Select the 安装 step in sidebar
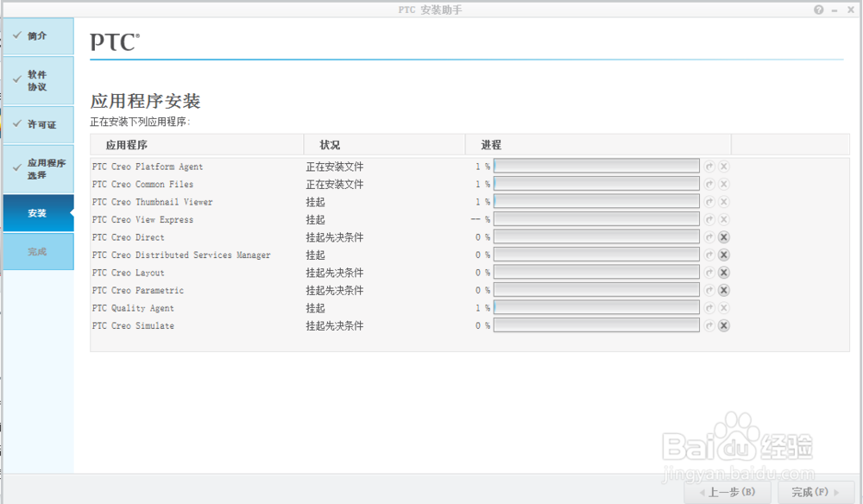This screenshot has height=504, width=863. click(38, 213)
